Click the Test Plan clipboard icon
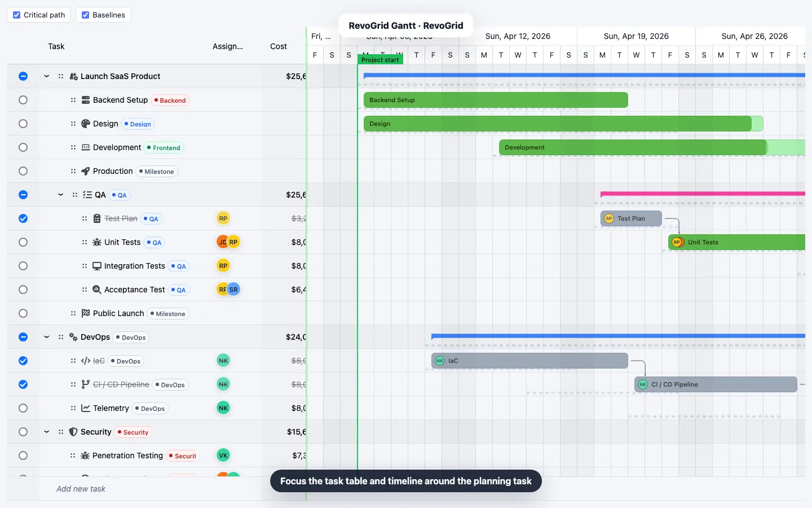The width and height of the screenshot is (812, 508). click(x=97, y=218)
